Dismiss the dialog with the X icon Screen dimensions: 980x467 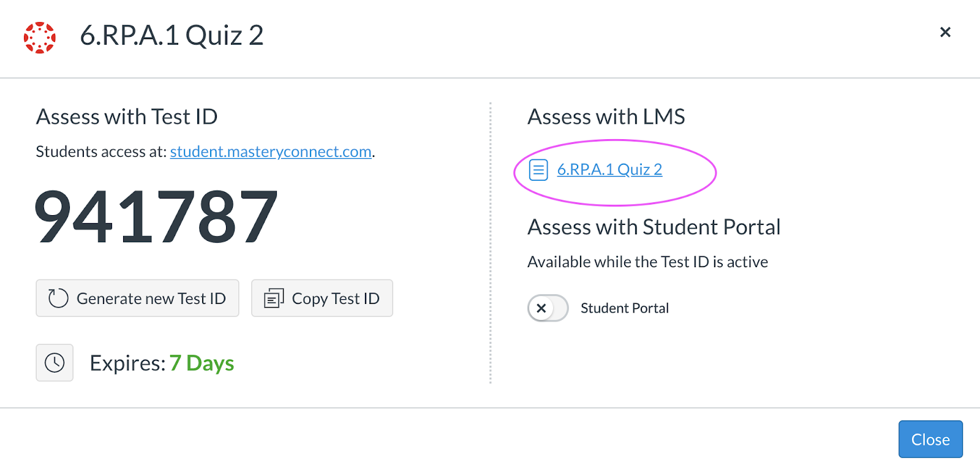(x=945, y=32)
